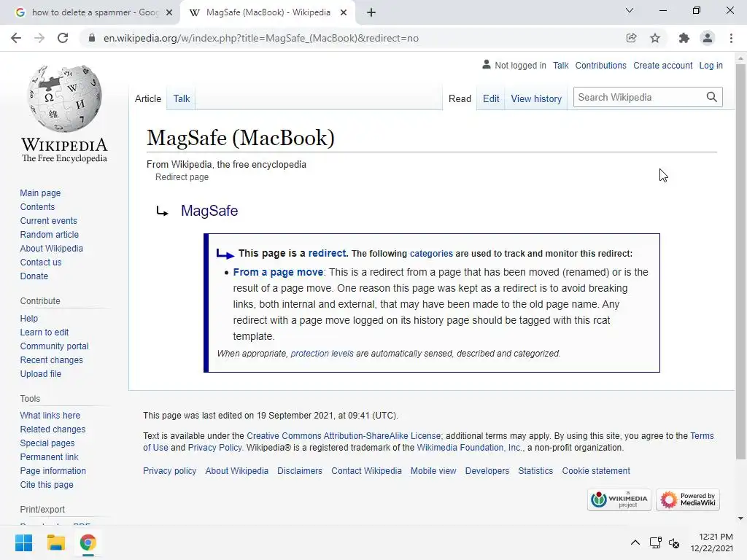
Task: Click the Wikimedia project badge
Action: tap(619, 499)
